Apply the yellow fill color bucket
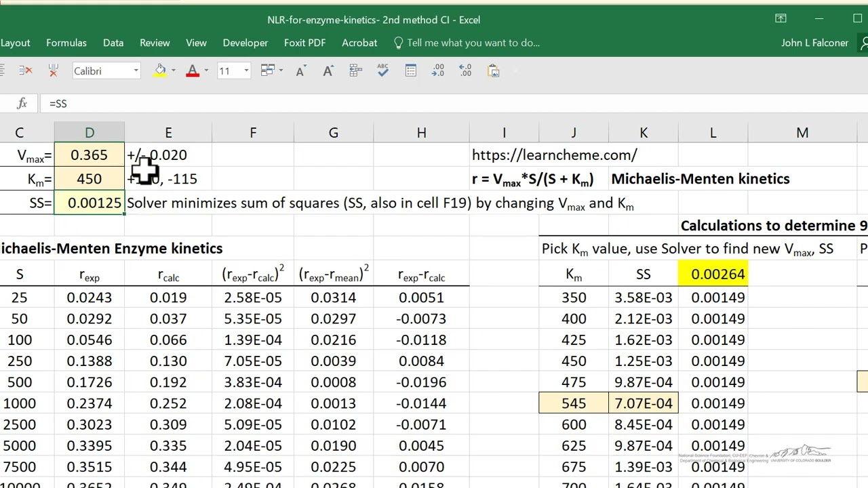Viewport: 868px width, 488px height. pos(160,70)
